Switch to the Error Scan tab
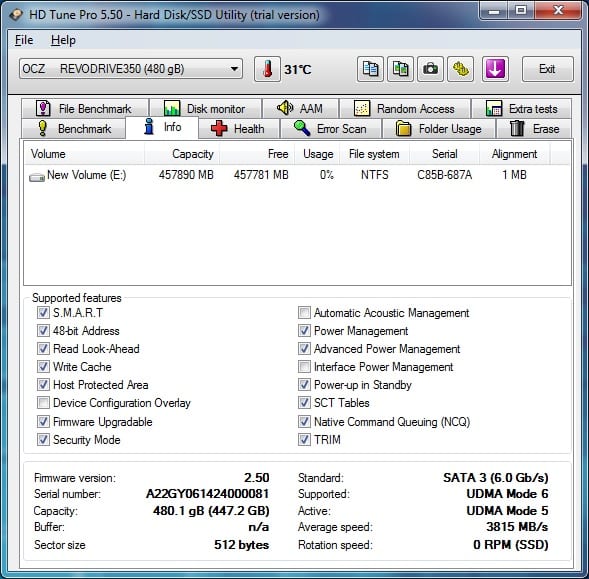The width and height of the screenshot is (589, 579). 331,129
